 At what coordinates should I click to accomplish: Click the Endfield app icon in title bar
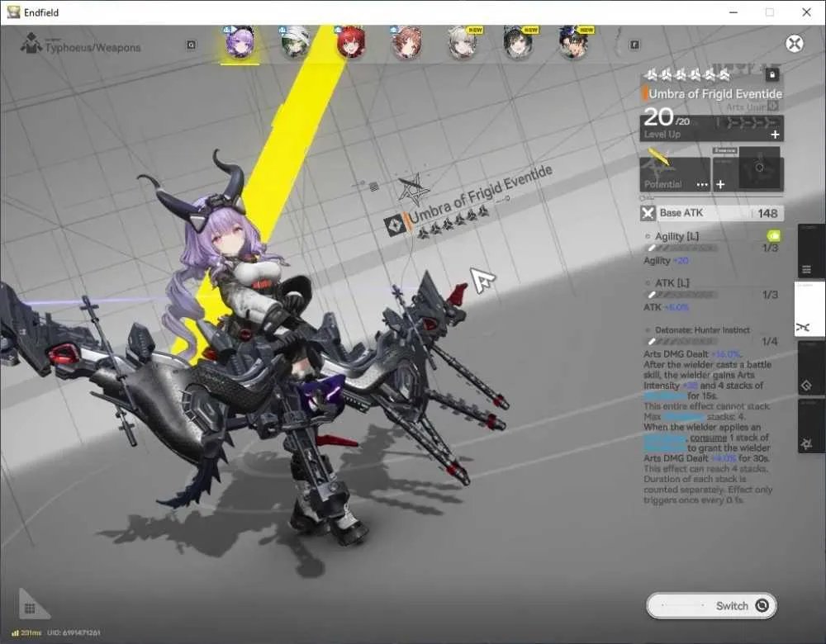tap(13, 12)
